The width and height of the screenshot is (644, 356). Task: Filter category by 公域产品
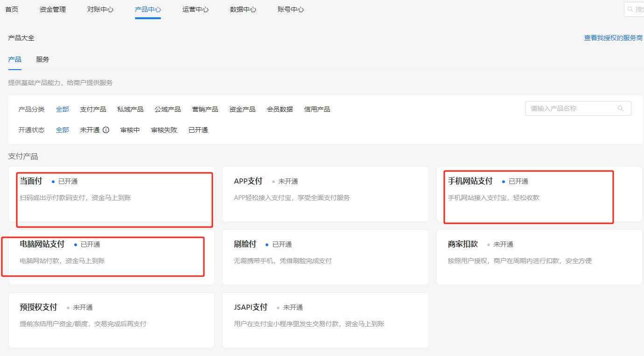coord(168,109)
